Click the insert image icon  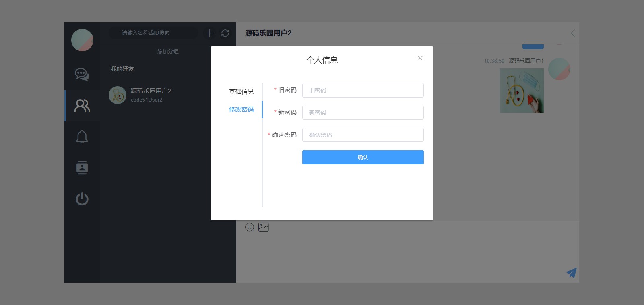[264, 227]
